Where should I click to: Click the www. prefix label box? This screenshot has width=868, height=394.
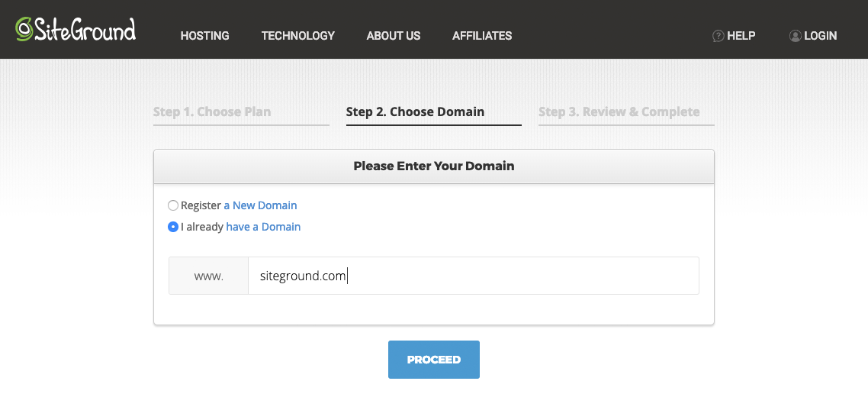pyautogui.click(x=209, y=276)
